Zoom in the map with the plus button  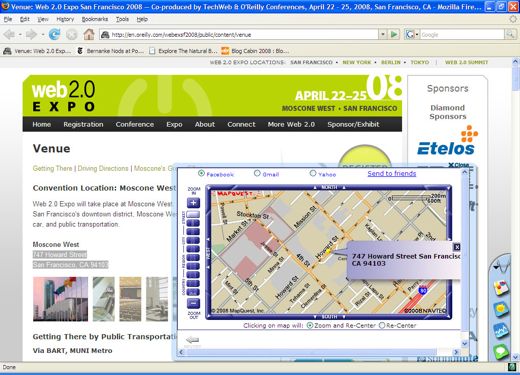(x=193, y=203)
